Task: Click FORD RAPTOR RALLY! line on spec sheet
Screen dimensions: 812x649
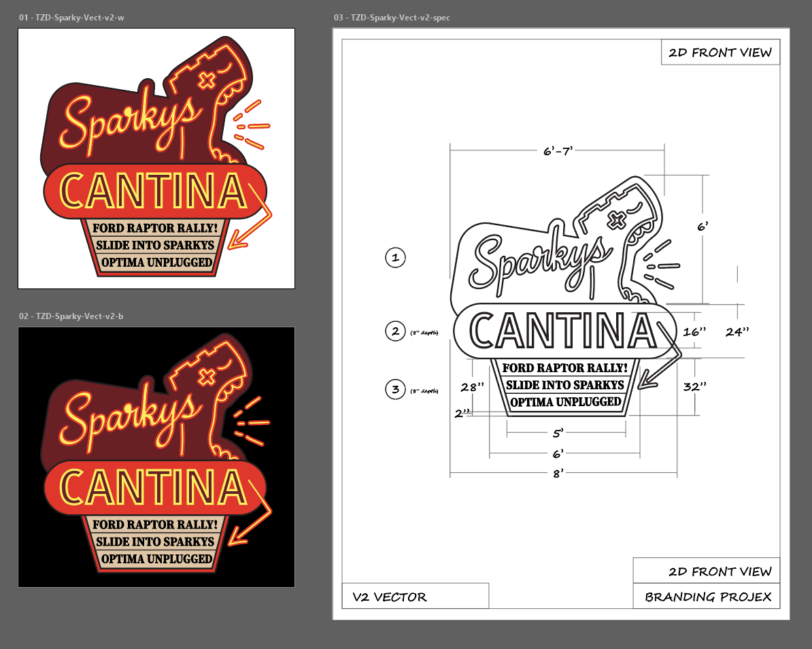Action: 565,368
